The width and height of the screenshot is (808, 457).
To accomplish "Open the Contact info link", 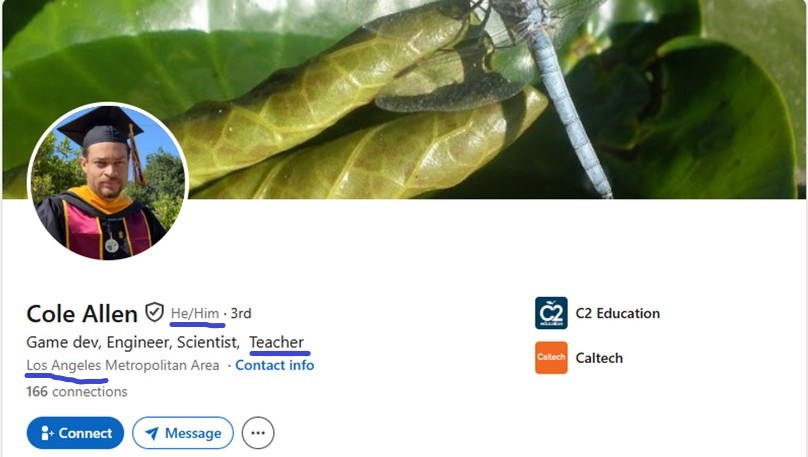I will tap(275, 365).
